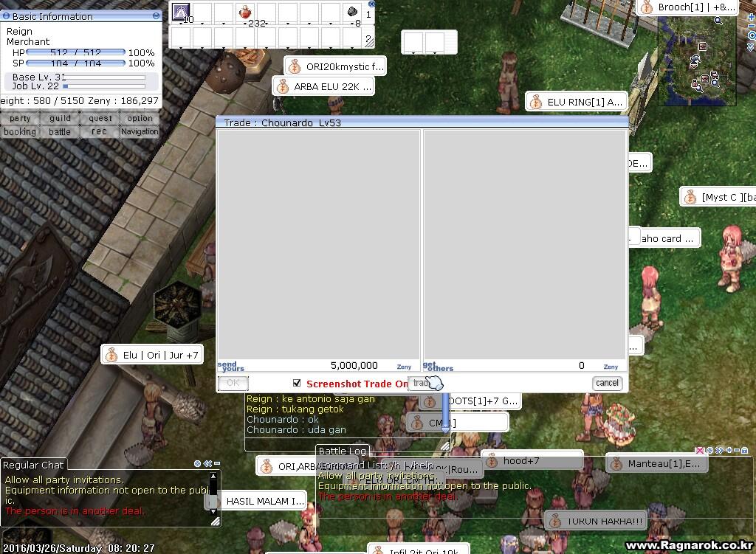This screenshot has width=756, height=554.
Task: Minimize the Basic Information window
Action: pyautogui.click(x=156, y=16)
